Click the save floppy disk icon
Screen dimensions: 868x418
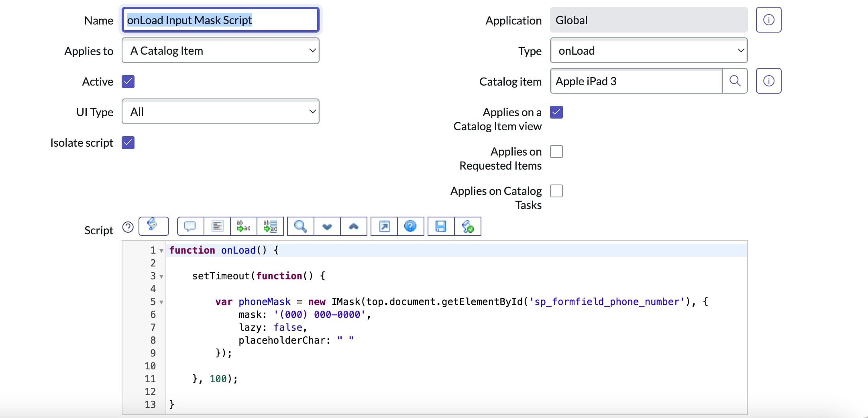pyautogui.click(x=441, y=226)
